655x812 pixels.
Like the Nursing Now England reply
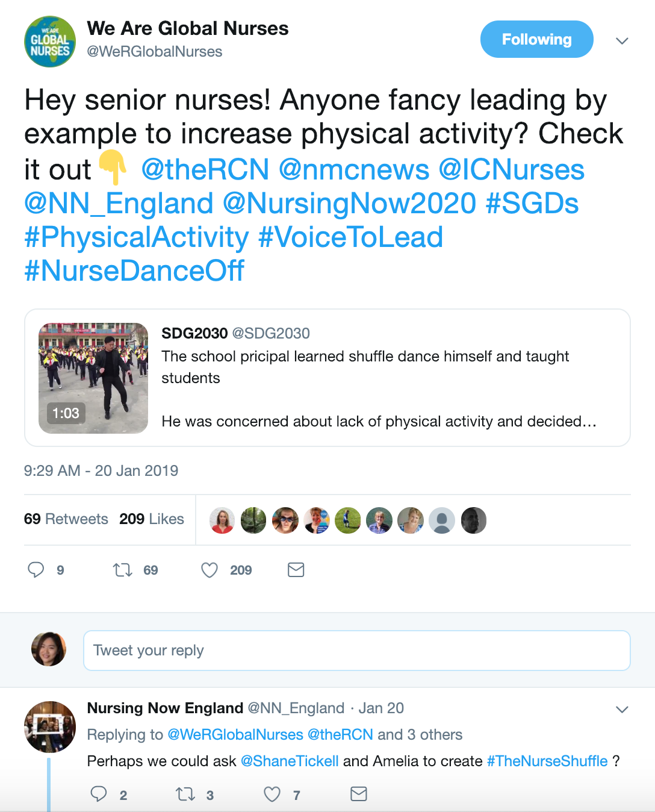click(x=272, y=795)
